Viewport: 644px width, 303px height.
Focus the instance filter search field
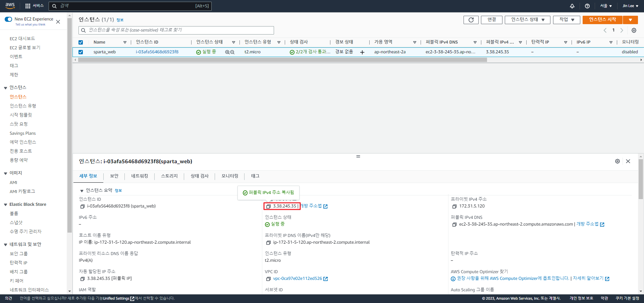(x=176, y=31)
